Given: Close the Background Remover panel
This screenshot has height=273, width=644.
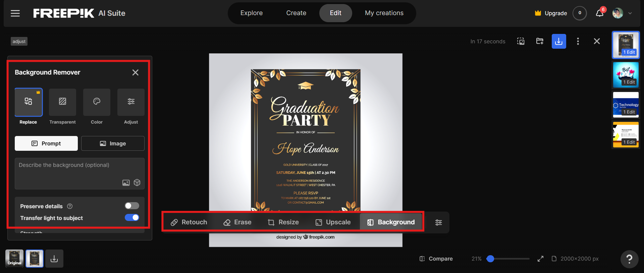Looking at the screenshot, I should pos(136,73).
